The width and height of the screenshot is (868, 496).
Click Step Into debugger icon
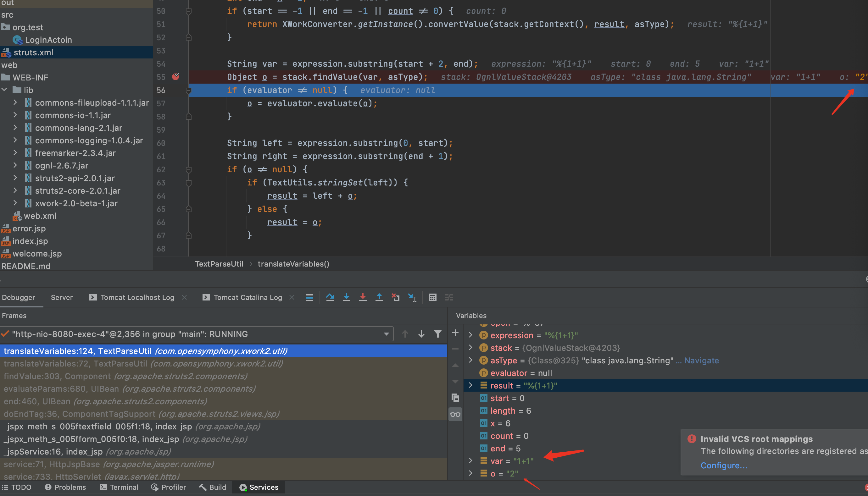tap(346, 297)
